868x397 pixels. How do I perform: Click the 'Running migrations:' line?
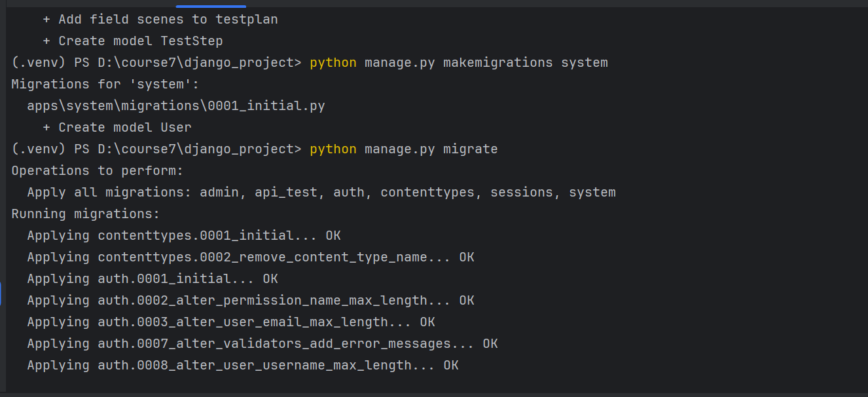point(86,214)
